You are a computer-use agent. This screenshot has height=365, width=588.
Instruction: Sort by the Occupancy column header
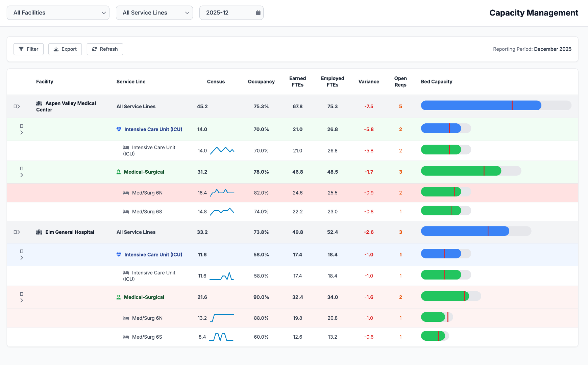261,82
